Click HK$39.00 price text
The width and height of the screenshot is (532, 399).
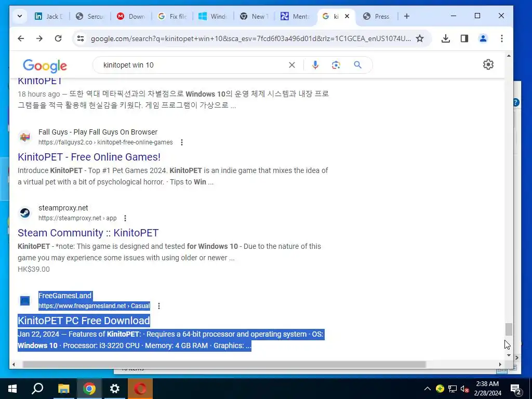[x=34, y=269]
